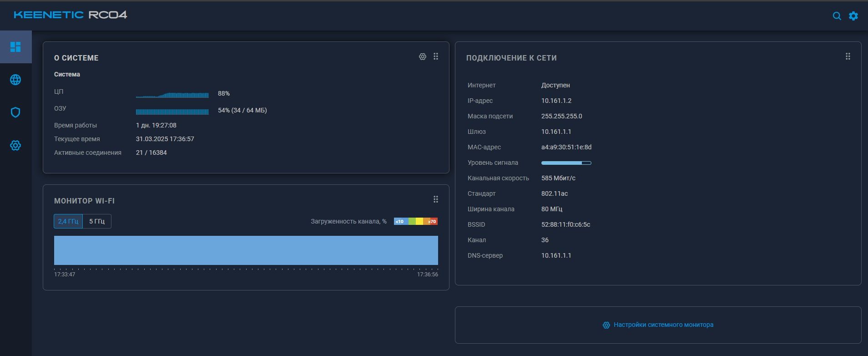Click current time 31.03.2025 17:36:57
Viewport: 868px width, 356px height.
tap(165, 139)
